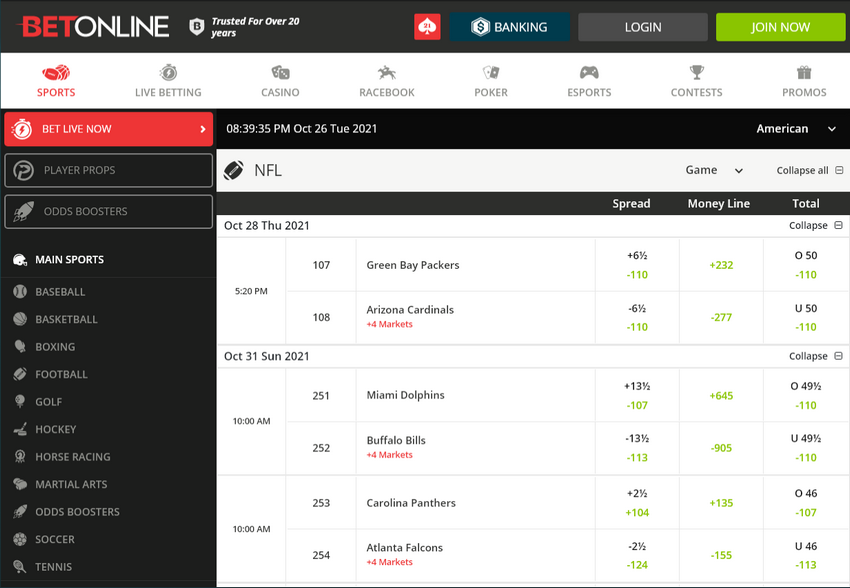850x588 pixels.
Task: Open Contests via the trophy icon
Action: click(696, 72)
